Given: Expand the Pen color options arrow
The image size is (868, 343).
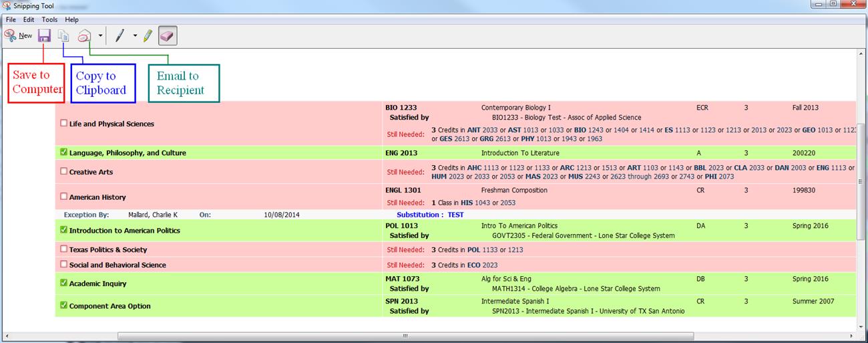Looking at the screenshot, I should tap(135, 35).
